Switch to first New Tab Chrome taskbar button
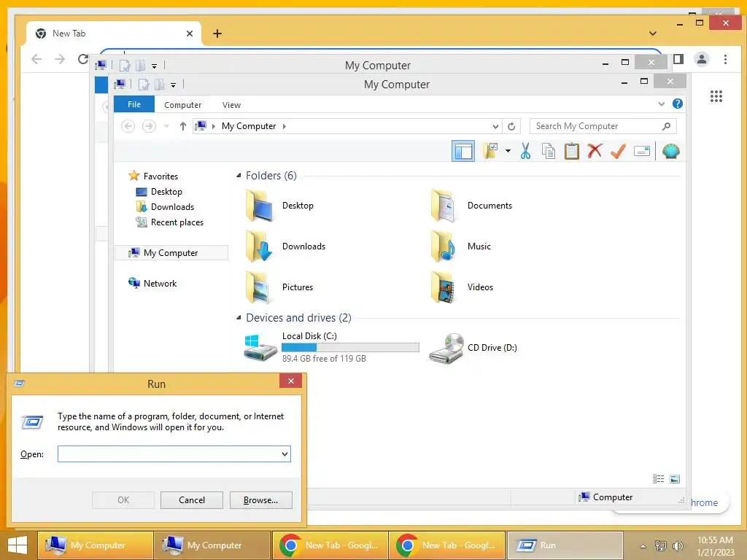The width and height of the screenshot is (747, 560). [x=329, y=545]
